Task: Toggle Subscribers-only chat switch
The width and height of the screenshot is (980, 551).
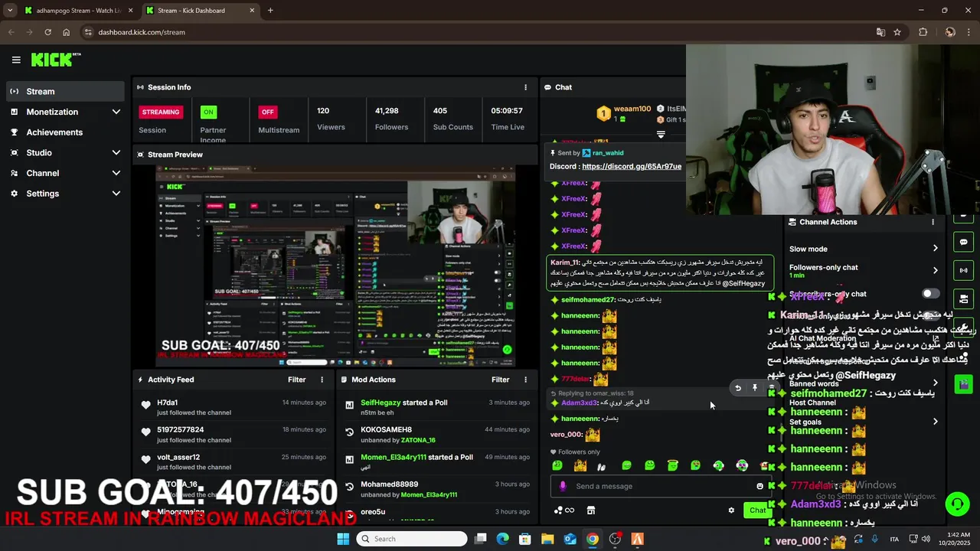Action: pos(930,294)
